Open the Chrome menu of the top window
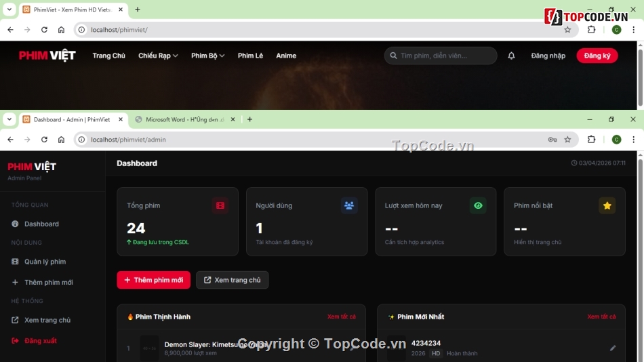644x362 pixels. point(633,30)
